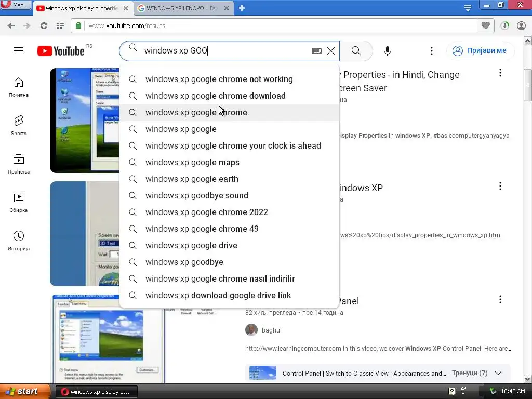Open a new browser tab

tap(242, 8)
